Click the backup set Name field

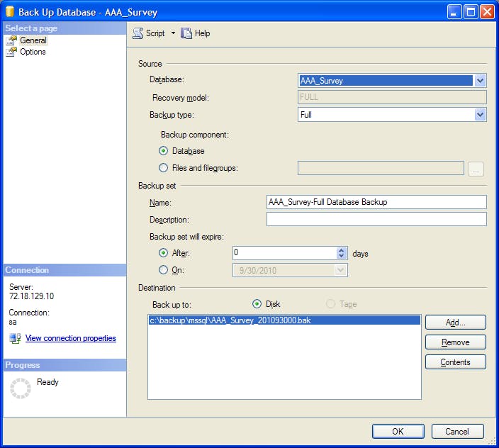coord(376,202)
